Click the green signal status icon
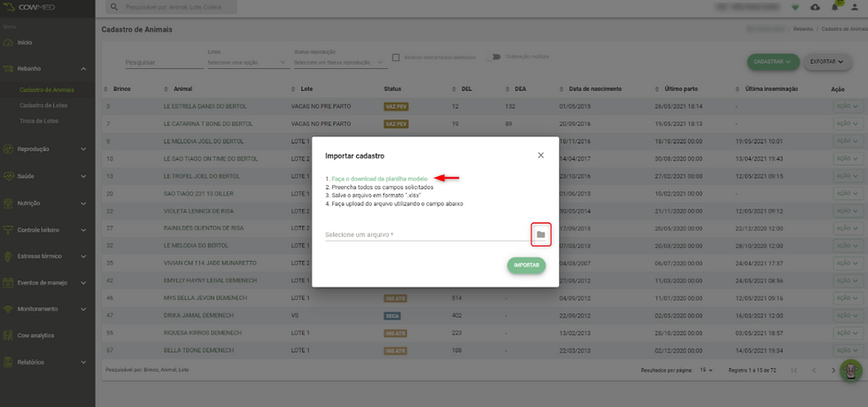 pos(795,7)
